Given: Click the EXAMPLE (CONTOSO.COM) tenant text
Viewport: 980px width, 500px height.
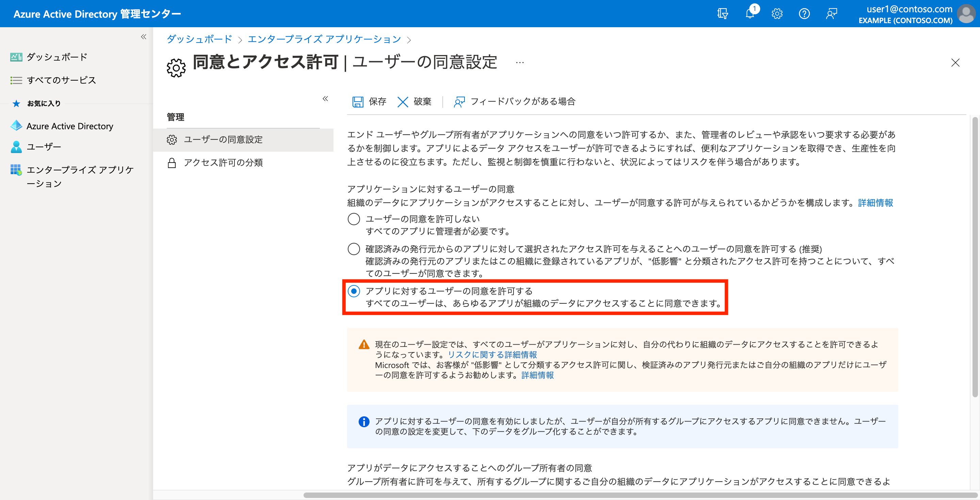Looking at the screenshot, I should tap(905, 20).
